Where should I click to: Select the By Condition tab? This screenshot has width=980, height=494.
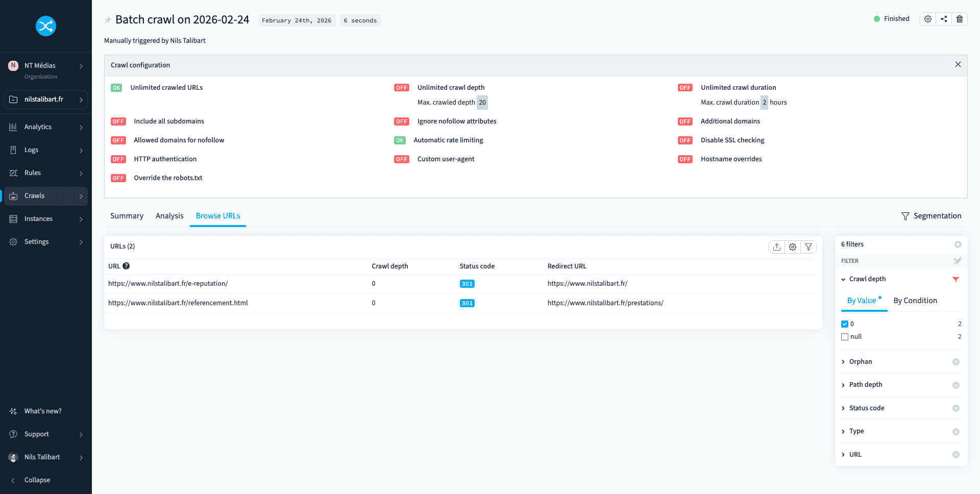click(x=915, y=301)
